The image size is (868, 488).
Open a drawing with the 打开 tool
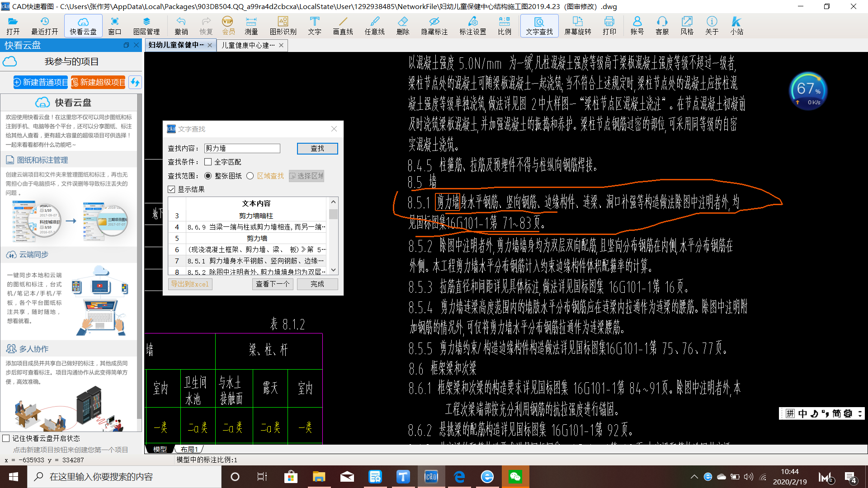tap(13, 26)
